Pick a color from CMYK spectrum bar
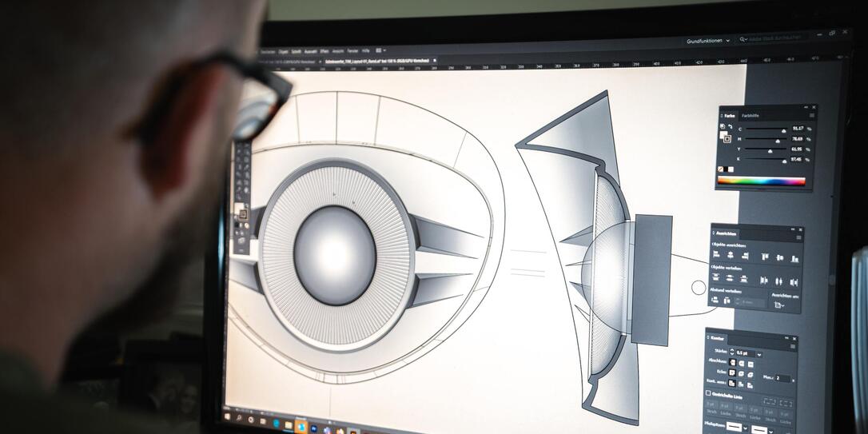Screen dimensions: 868x434 761,181
